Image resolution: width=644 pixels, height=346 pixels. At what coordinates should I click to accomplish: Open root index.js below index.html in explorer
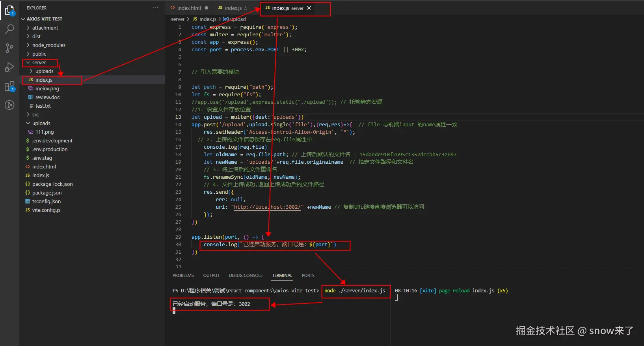click(92, 175)
